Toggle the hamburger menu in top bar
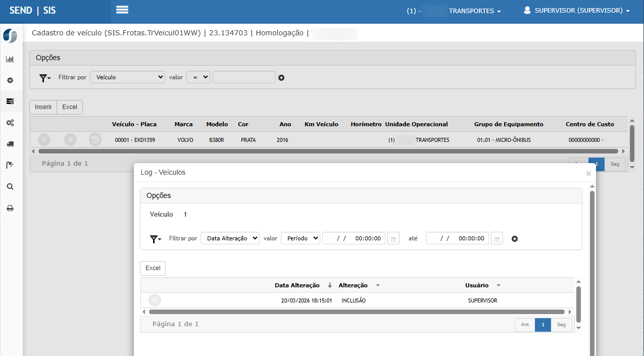This screenshot has height=356, width=644. (x=122, y=10)
